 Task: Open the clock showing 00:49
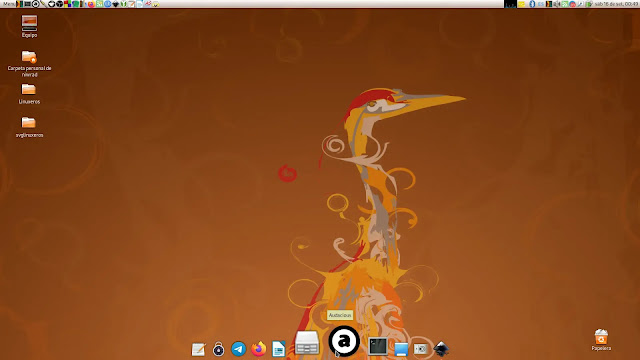[617, 4]
